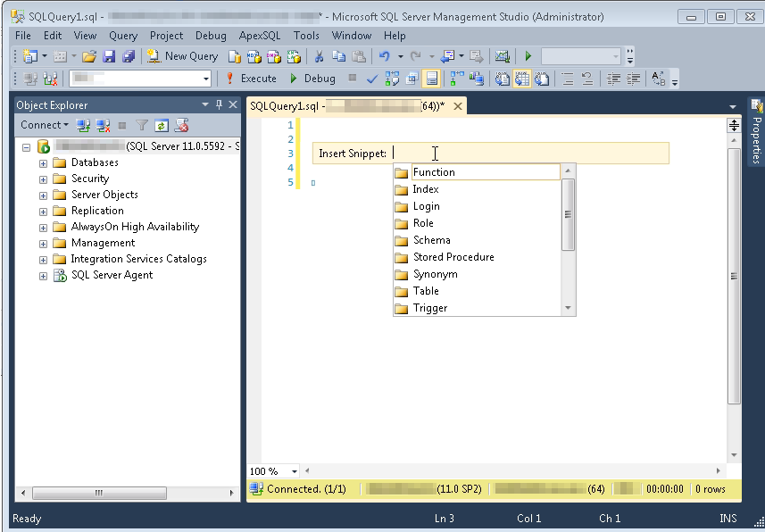Expand the Security folder node
Viewport: 765px width, 532px height.
(x=43, y=179)
